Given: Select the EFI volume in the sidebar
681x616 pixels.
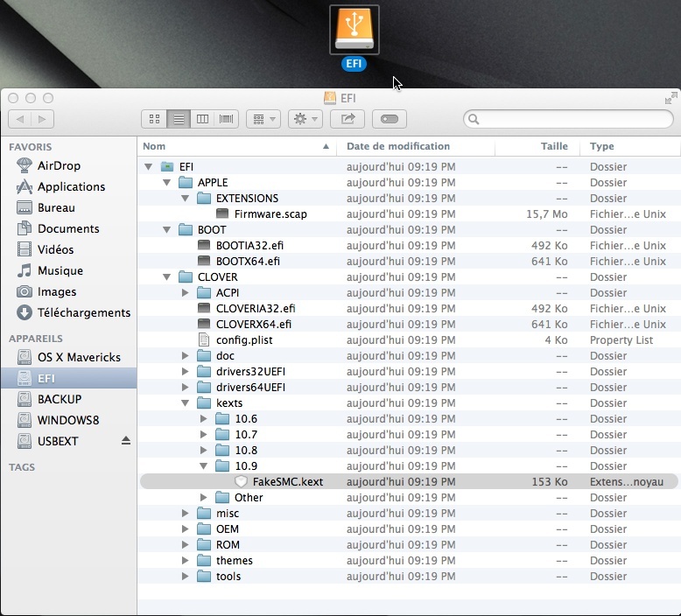Looking at the screenshot, I should click(x=69, y=378).
